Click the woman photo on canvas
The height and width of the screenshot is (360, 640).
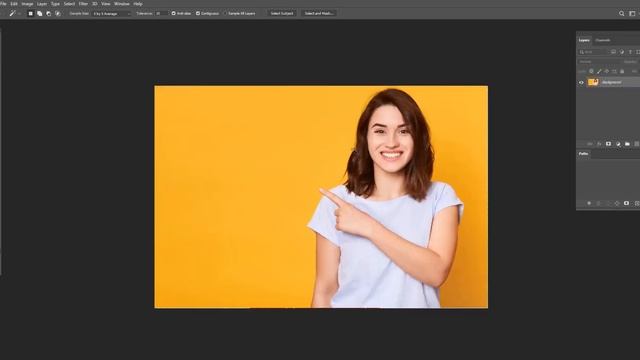(x=321, y=197)
